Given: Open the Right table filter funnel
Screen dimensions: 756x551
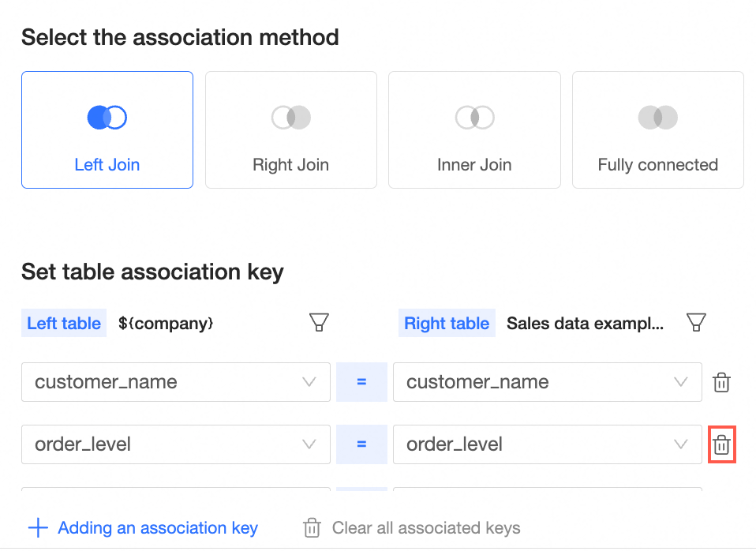Looking at the screenshot, I should [x=695, y=322].
